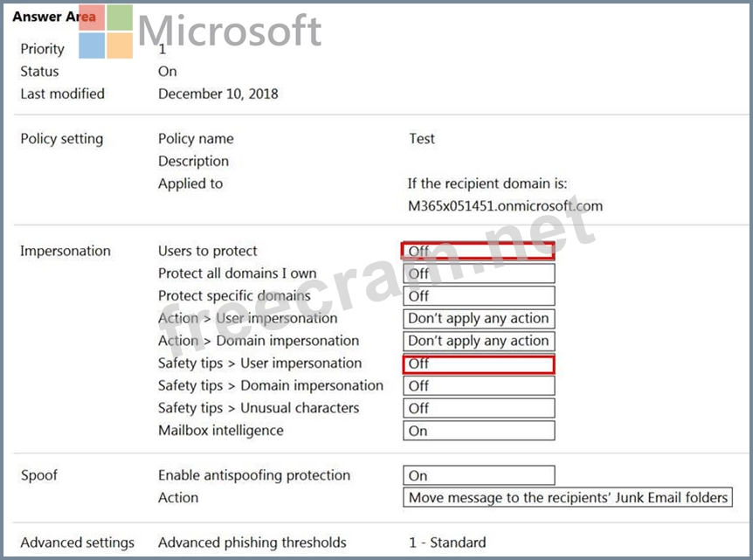
Task: Expand the 'Action > Domain impersonation' dropdown
Action: (x=478, y=341)
